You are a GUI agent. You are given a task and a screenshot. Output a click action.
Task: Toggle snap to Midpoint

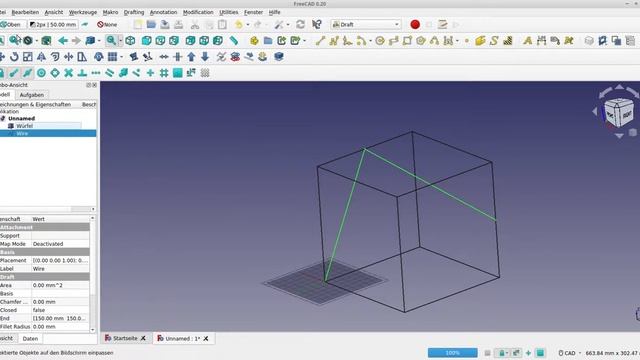(27, 73)
